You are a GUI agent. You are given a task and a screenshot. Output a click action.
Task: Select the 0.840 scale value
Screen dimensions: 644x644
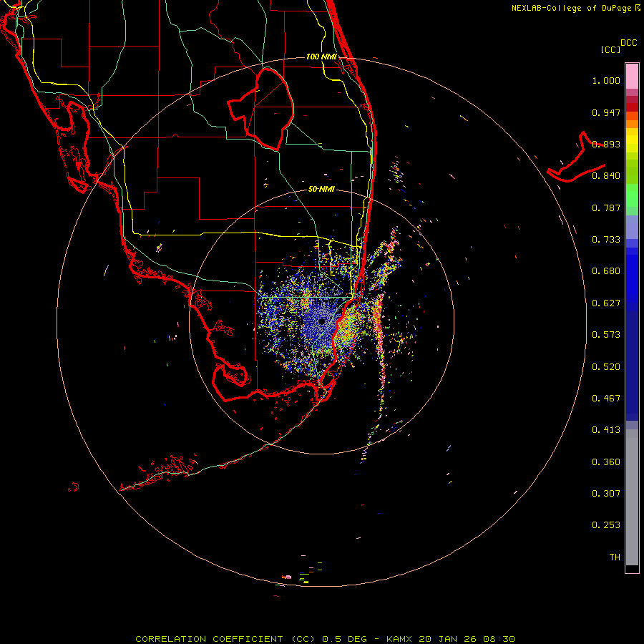click(606, 176)
